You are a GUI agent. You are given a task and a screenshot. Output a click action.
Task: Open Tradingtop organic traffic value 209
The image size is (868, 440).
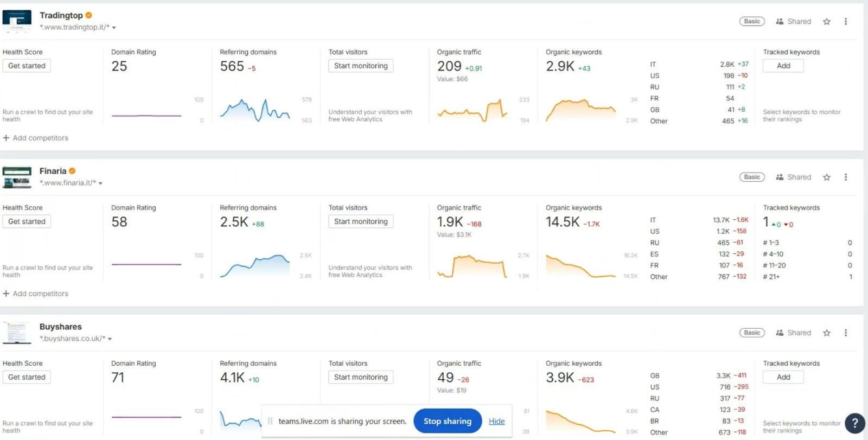pyautogui.click(x=449, y=66)
